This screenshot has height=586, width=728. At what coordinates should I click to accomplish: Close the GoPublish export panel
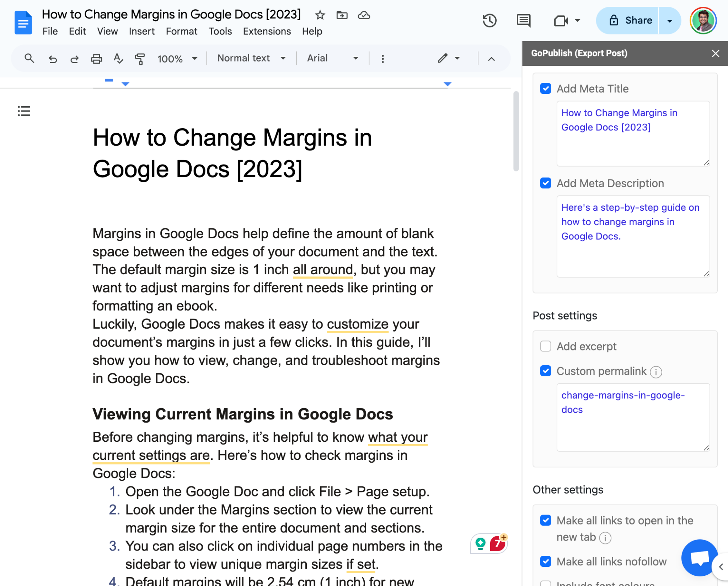click(715, 53)
